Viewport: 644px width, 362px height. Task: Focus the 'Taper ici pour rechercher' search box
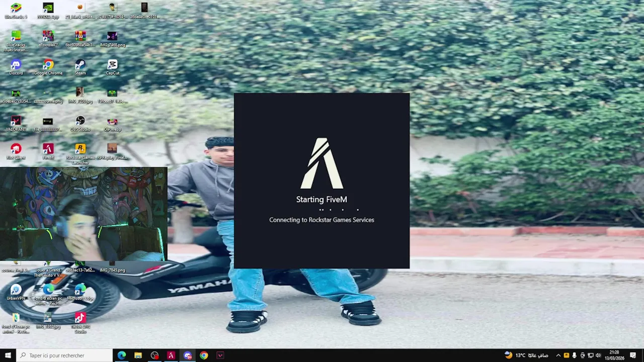pos(64,355)
